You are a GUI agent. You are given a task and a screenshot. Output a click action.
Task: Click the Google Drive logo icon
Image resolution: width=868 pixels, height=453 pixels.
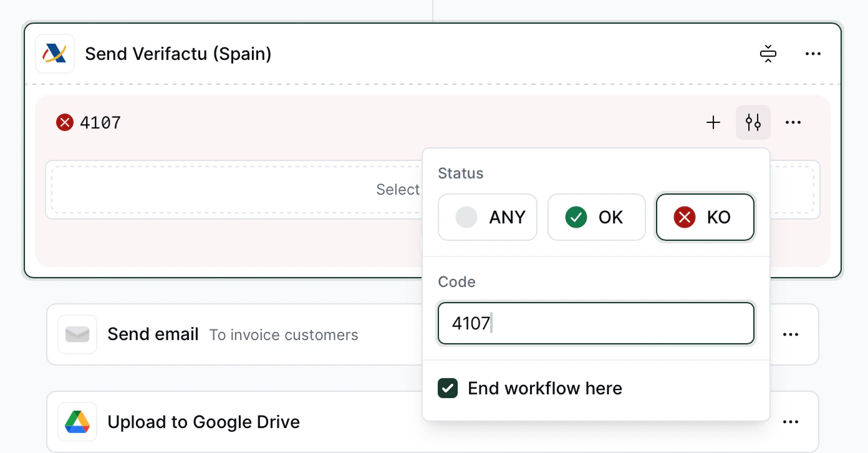point(77,422)
